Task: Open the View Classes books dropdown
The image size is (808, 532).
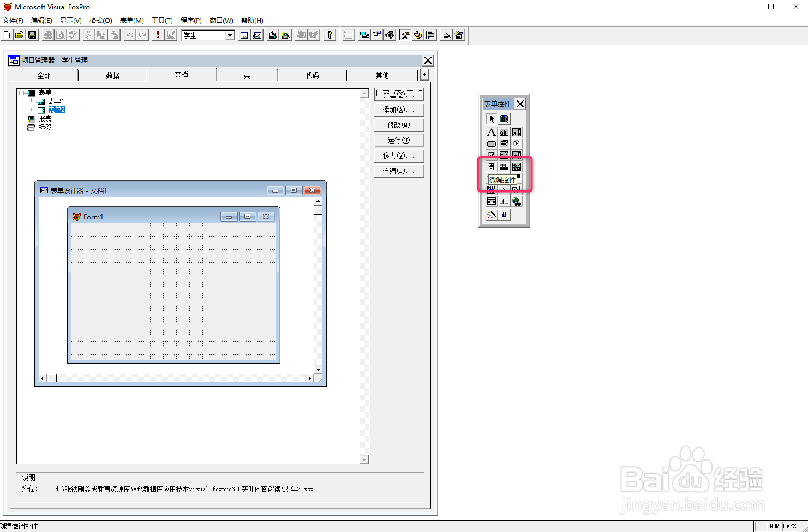Action: (504, 118)
